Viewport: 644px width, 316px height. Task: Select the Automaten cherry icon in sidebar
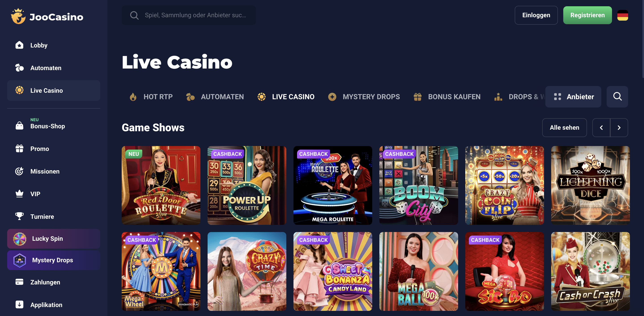19,68
